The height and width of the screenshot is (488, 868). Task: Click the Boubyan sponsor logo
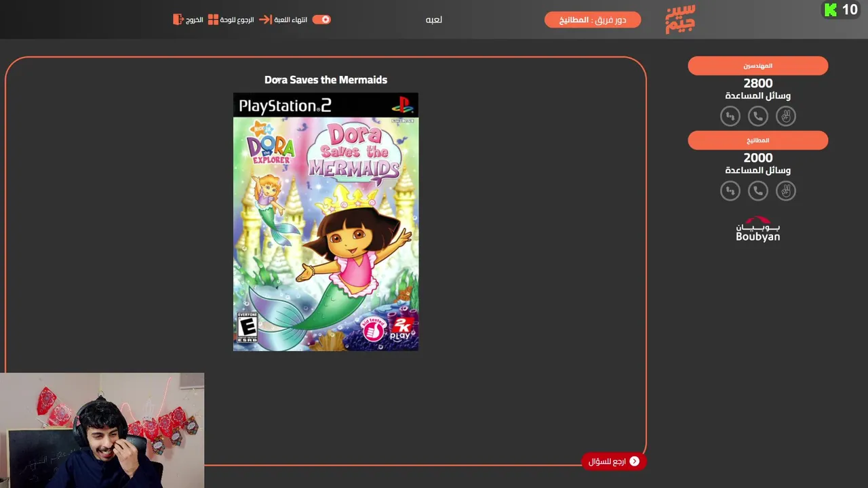[x=758, y=229]
